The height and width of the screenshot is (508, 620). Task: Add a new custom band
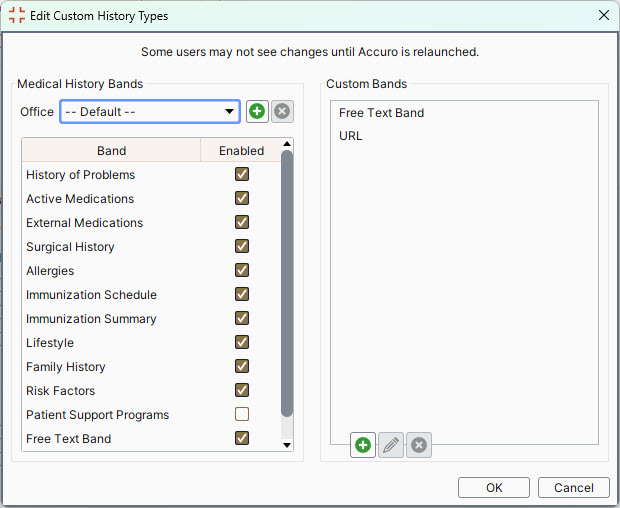pos(363,445)
